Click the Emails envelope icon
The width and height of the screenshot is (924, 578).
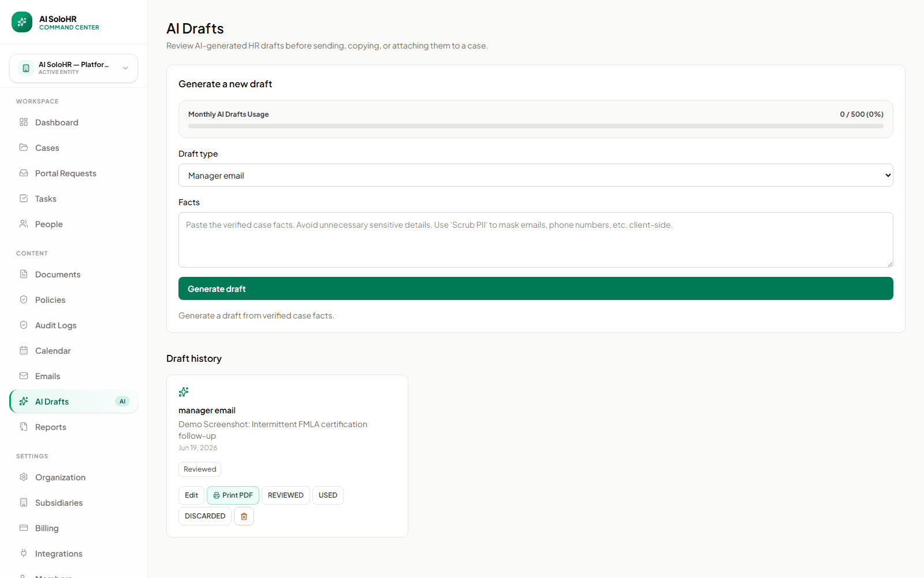tap(24, 376)
